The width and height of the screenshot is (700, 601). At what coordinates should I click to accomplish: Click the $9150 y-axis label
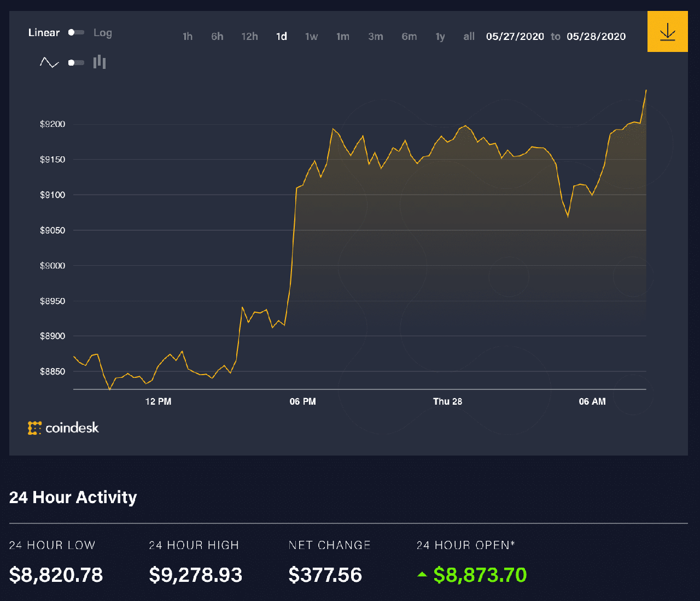(52, 160)
